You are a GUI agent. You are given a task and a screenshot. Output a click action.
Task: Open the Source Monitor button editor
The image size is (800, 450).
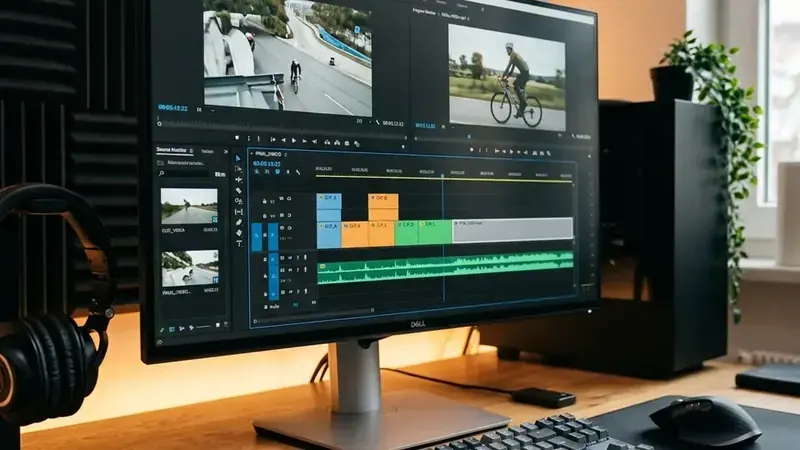403,147
